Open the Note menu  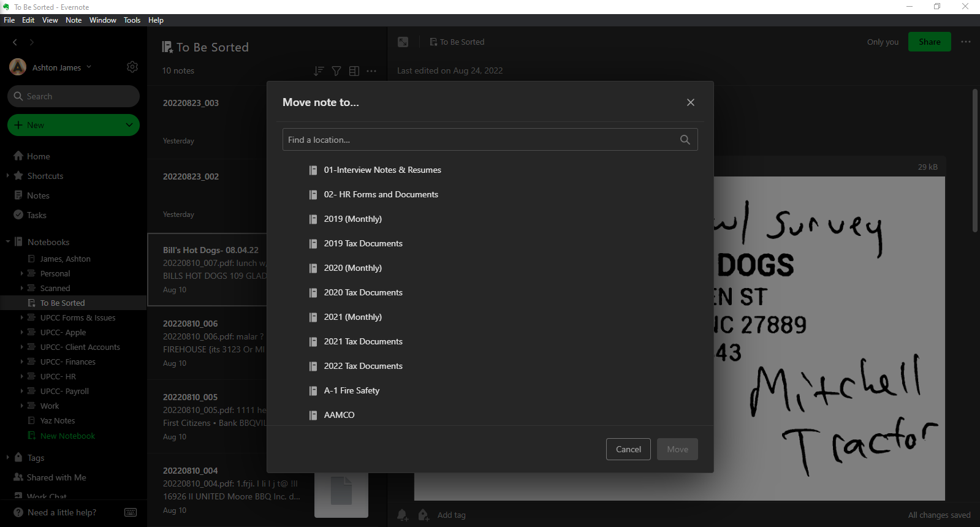[74, 20]
